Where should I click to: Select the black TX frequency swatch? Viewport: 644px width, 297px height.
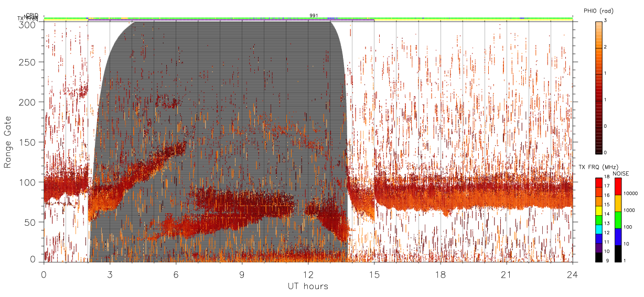click(x=598, y=257)
